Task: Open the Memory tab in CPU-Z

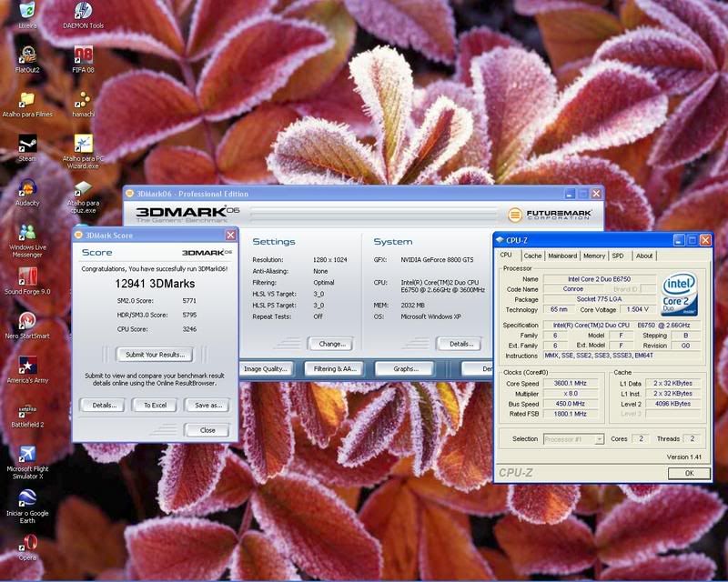Action: (x=594, y=256)
